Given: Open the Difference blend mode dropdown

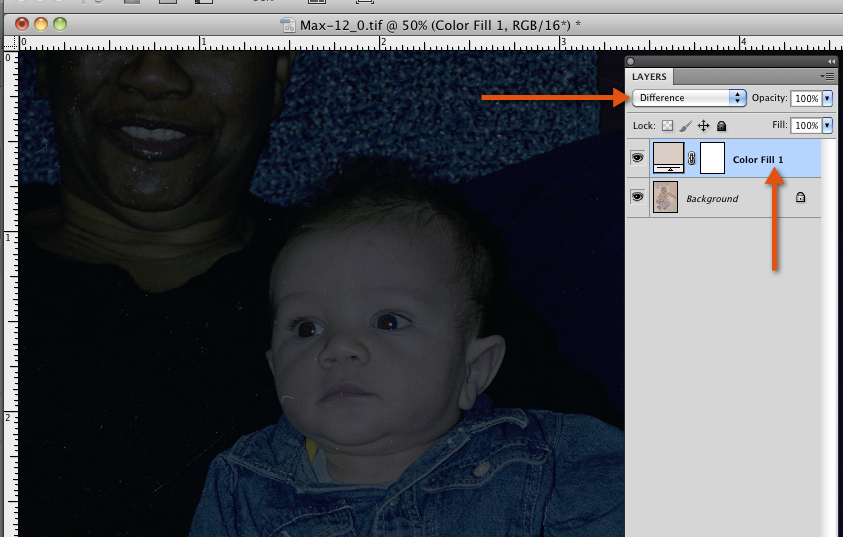Looking at the screenshot, I should pos(689,98).
